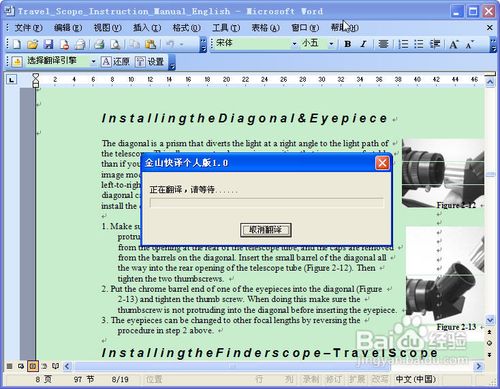The height and width of the screenshot is (389, 500).
Task: Close the 金山快译 dialog
Action: tap(382, 163)
